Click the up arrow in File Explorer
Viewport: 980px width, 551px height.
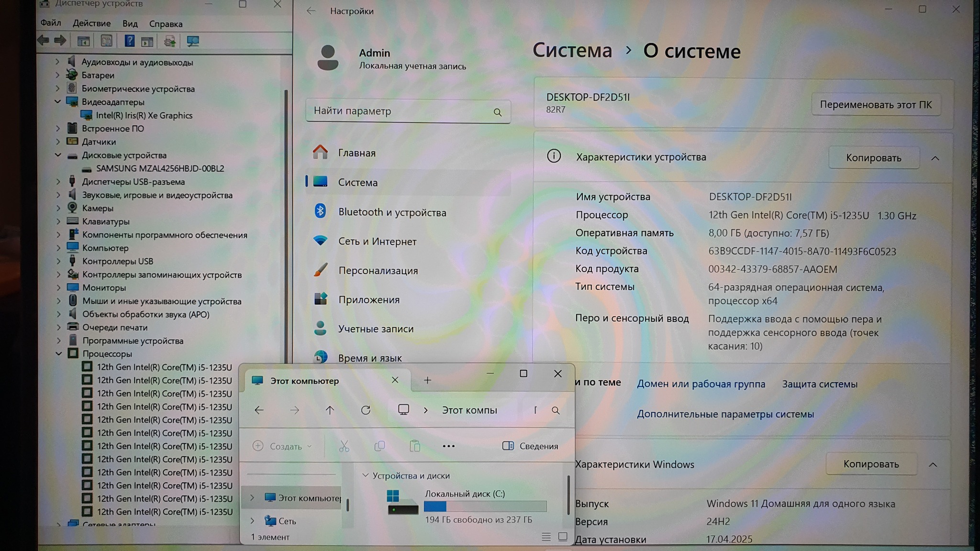(330, 410)
